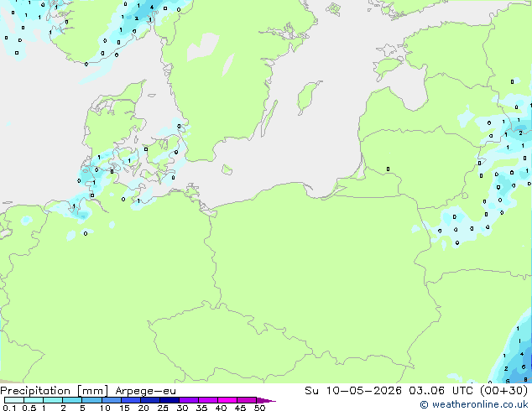This screenshot has height=411, width=532.
Task: Click the weatheronline.co.uk copyright link
Action: [x=474, y=404]
